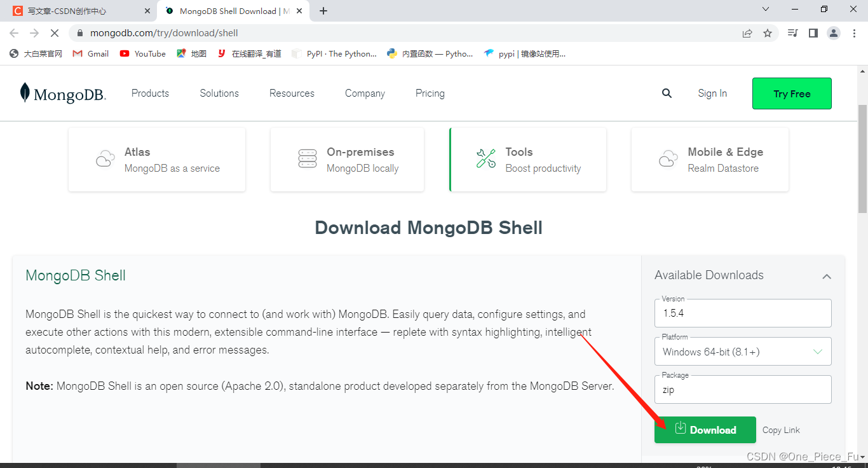Click the Atlas cloud icon card
This screenshot has width=868, height=468.
[x=105, y=159]
